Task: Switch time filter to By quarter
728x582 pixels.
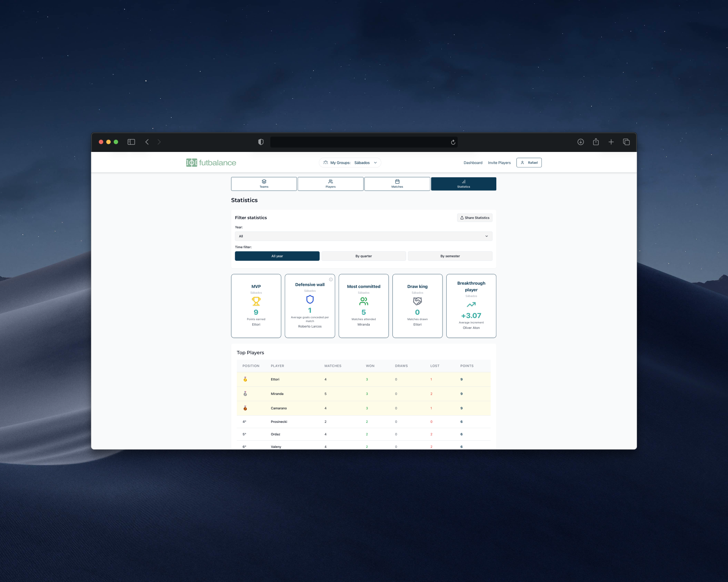Action: pos(364,256)
